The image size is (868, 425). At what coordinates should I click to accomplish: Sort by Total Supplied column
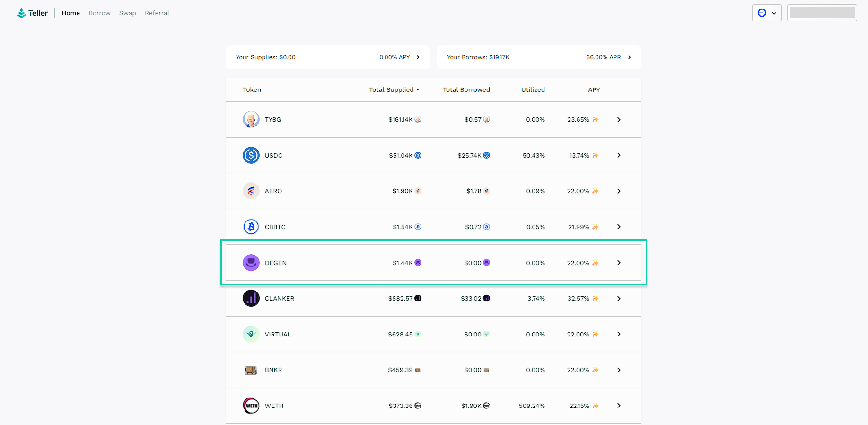[394, 90]
